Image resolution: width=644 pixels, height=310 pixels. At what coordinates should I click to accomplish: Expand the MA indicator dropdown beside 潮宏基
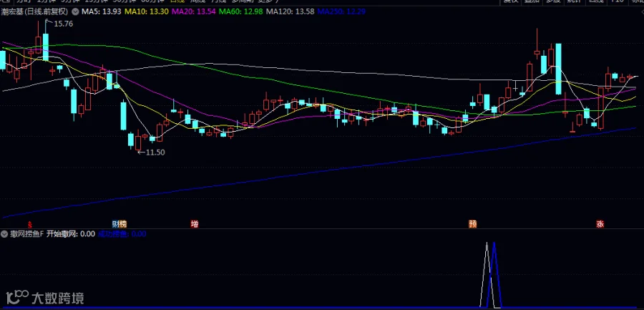(75, 12)
